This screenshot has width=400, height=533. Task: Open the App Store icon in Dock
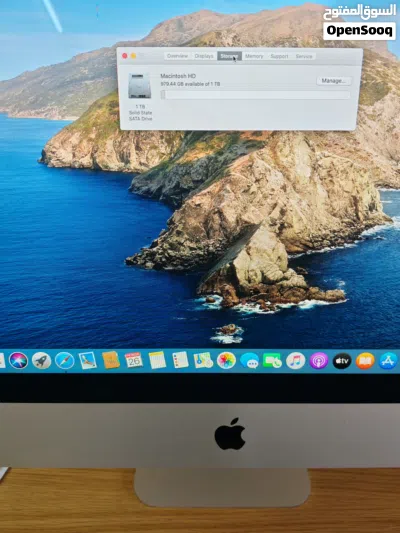click(x=388, y=361)
